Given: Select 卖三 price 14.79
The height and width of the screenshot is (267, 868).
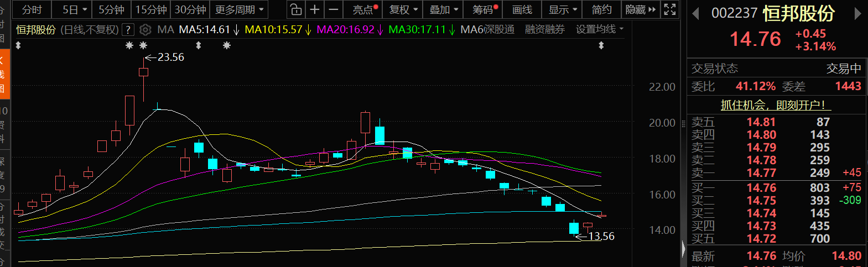Looking at the screenshot, I should click(x=761, y=148).
